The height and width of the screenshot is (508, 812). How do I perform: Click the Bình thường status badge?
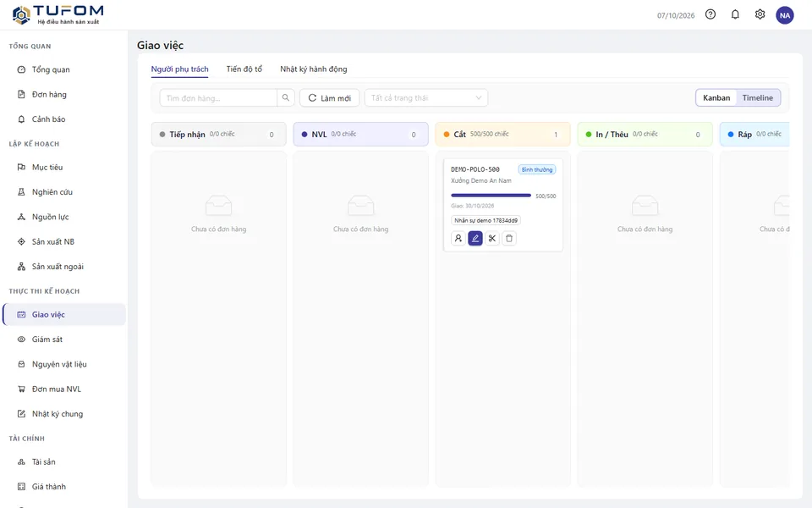(x=537, y=169)
